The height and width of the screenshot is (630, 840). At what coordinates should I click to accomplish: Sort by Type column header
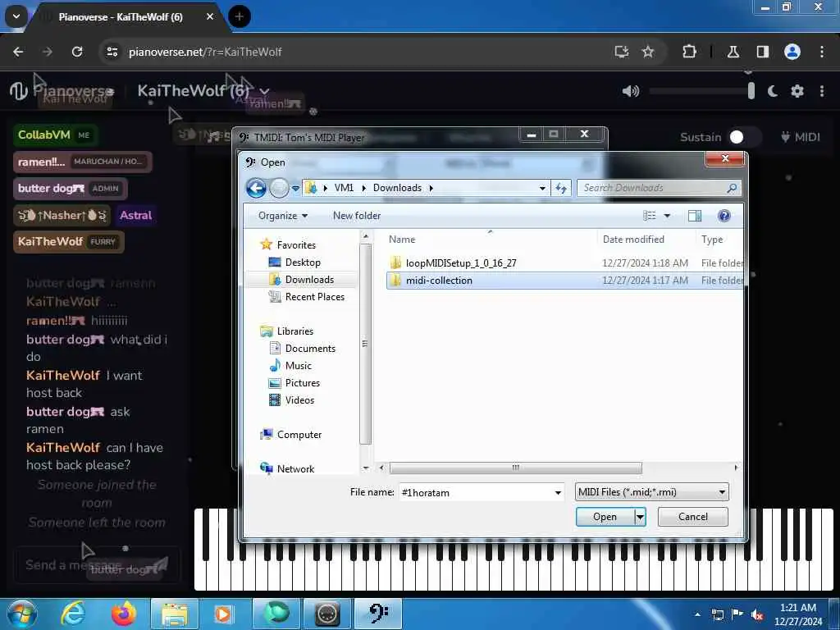tap(712, 240)
